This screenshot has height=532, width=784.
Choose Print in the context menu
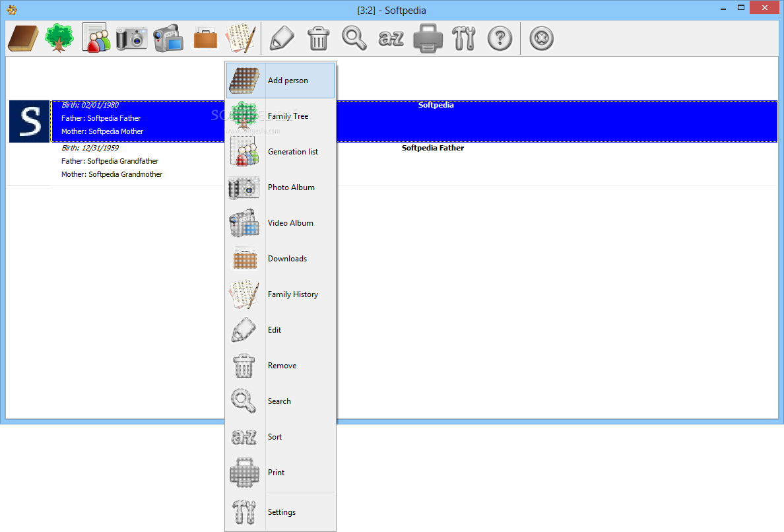tap(280, 473)
